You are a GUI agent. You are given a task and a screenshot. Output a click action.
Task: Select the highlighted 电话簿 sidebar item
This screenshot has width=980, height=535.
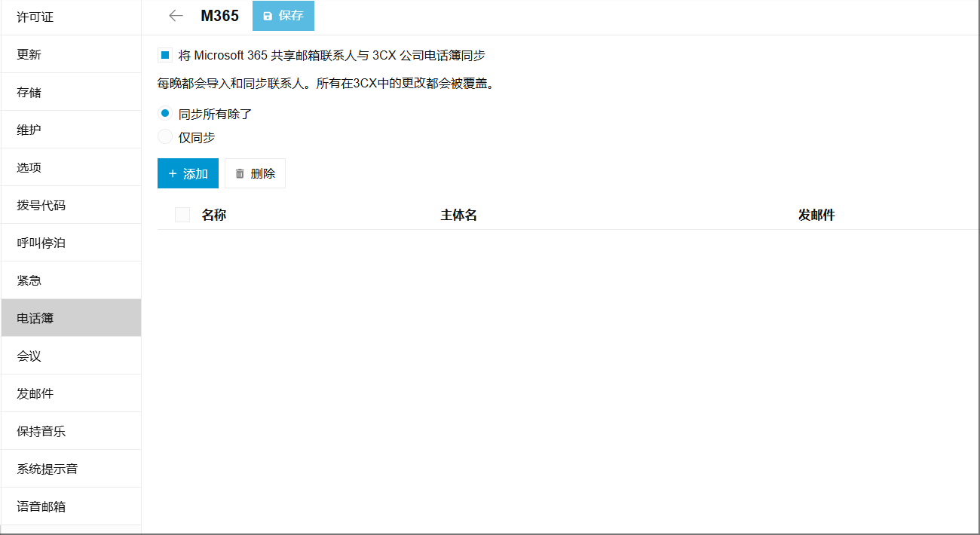pyautogui.click(x=71, y=318)
